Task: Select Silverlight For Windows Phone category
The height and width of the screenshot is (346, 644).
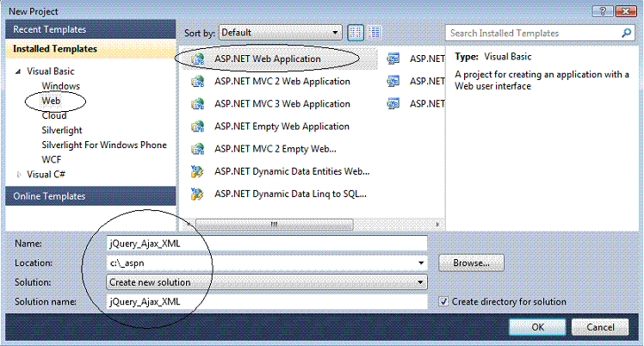Action: [x=104, y=145]
